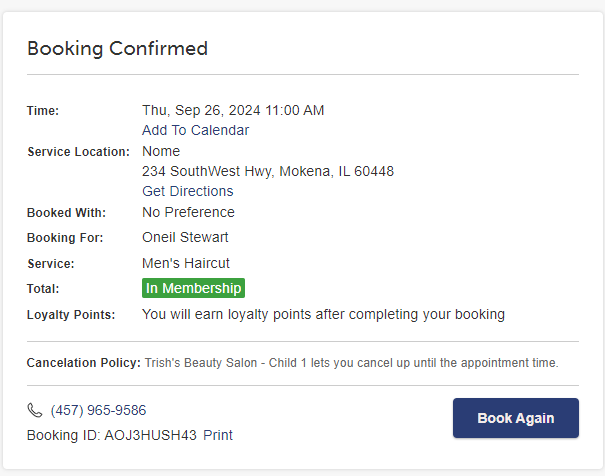The width and height of the screenshot is (605, 476).
Task: Click the Service Location label
Action: pyautogui.click(x=78, y=152)
